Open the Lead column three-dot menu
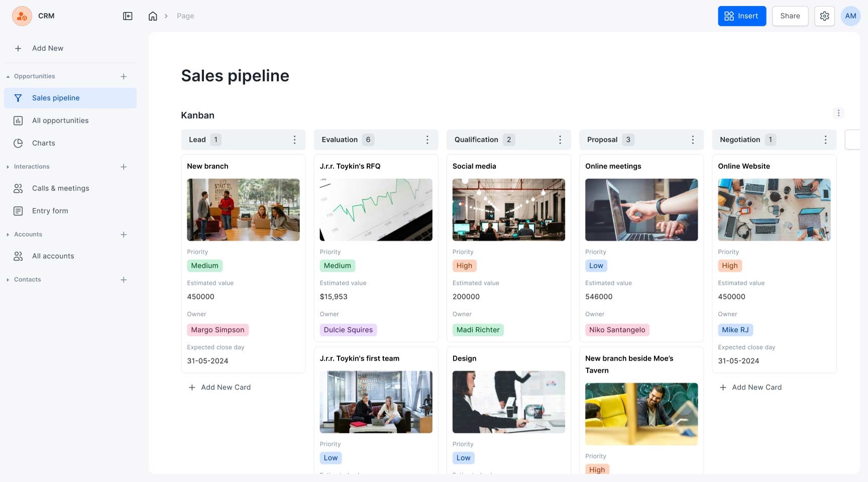This screenshot has width=868, height=482. click(x=294, y=140)
